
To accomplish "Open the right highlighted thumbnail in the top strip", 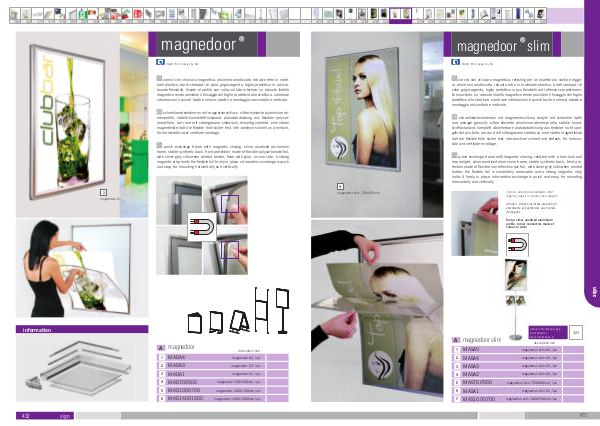I will (406, 15).
